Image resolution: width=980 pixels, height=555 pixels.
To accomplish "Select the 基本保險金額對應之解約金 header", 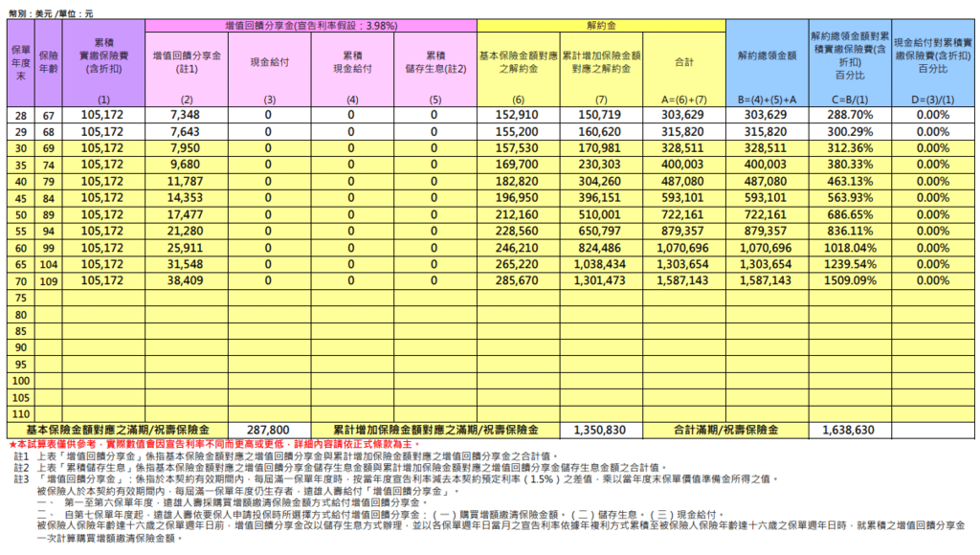I will tap(519, 69).
